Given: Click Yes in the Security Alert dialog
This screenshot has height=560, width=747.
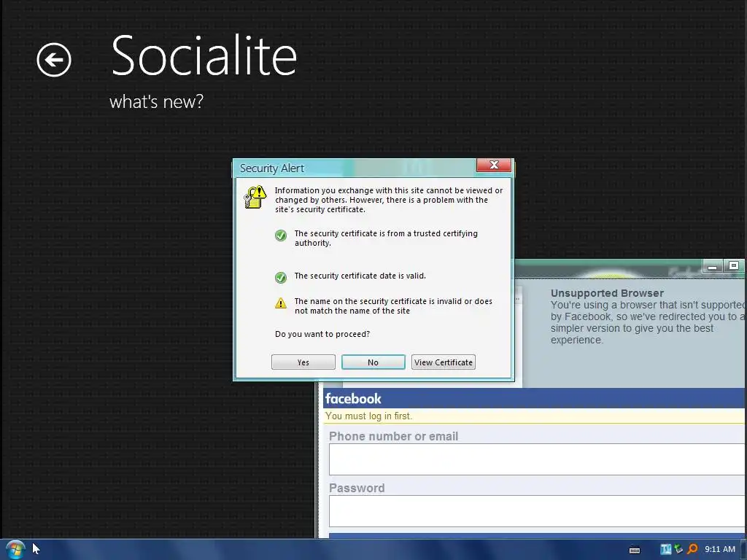Looking at the screenshot, I should point(303,362).
